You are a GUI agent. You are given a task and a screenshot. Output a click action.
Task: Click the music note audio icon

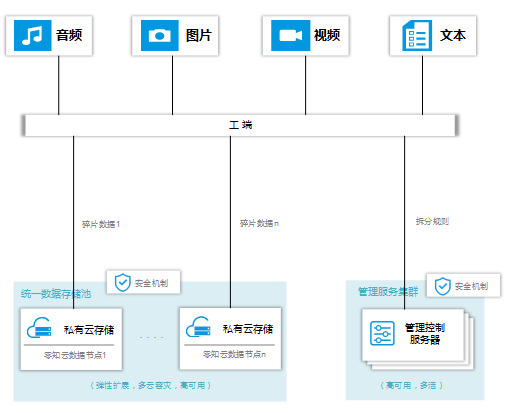pos(33,35)
